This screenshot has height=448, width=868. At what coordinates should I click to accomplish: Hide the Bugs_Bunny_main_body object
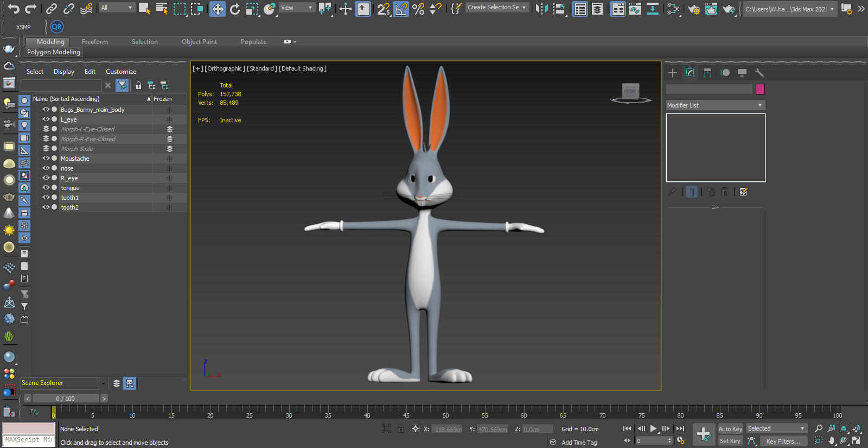point(46,110)
